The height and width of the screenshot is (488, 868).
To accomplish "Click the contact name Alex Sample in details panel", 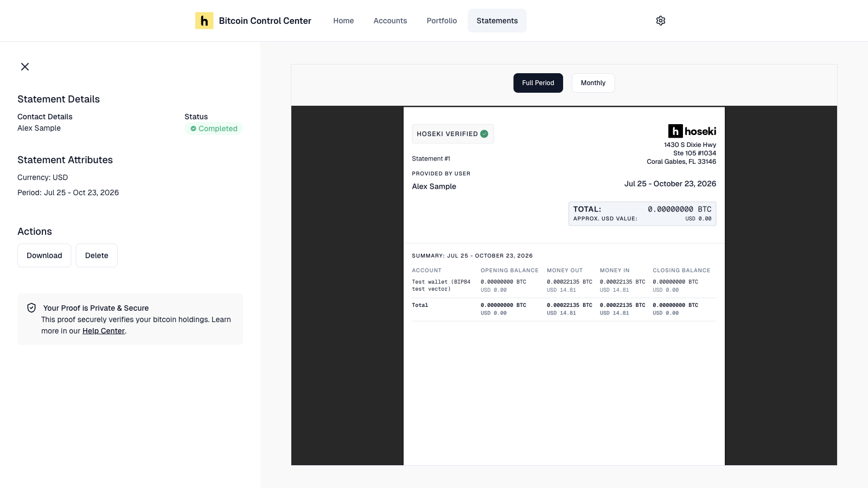I will [x=39, y=128].
